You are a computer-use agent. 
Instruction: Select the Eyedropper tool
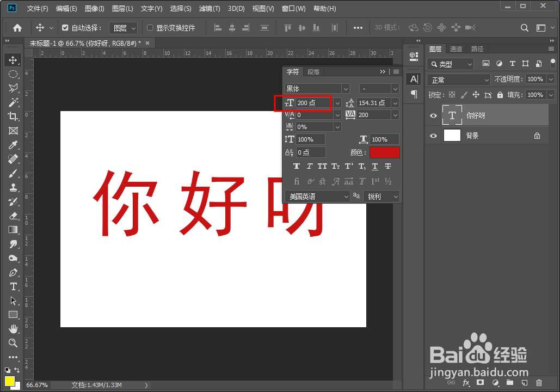coord(13,145)
